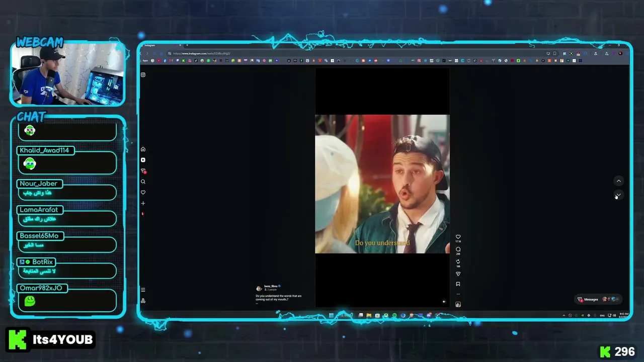Open direct messages from the sidebar
Image resolution: width=644 pixels, height=362 pixels.
(x=143, y=171)
